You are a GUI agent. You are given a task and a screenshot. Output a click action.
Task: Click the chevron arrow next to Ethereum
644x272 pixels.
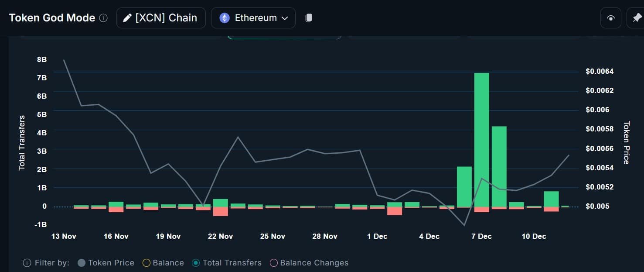tap(285, 18)
